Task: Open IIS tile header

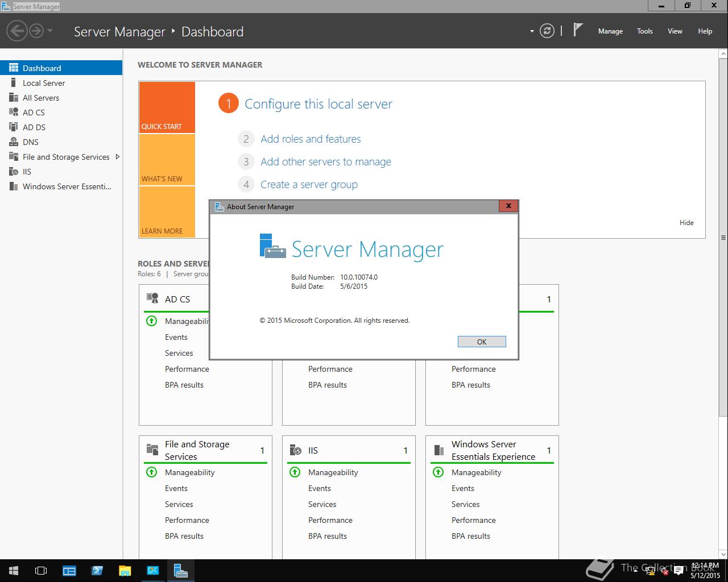Action: click(x=313, y=450)
